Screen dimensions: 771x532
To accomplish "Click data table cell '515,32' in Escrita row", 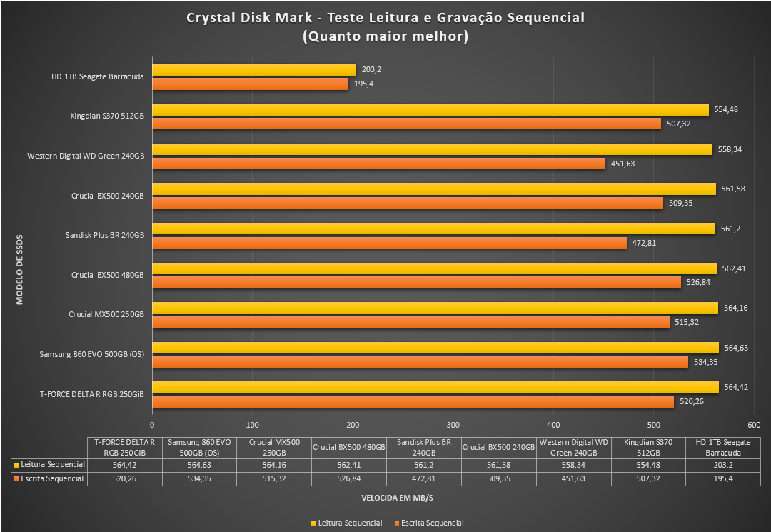I will click(x=274, y=478).
